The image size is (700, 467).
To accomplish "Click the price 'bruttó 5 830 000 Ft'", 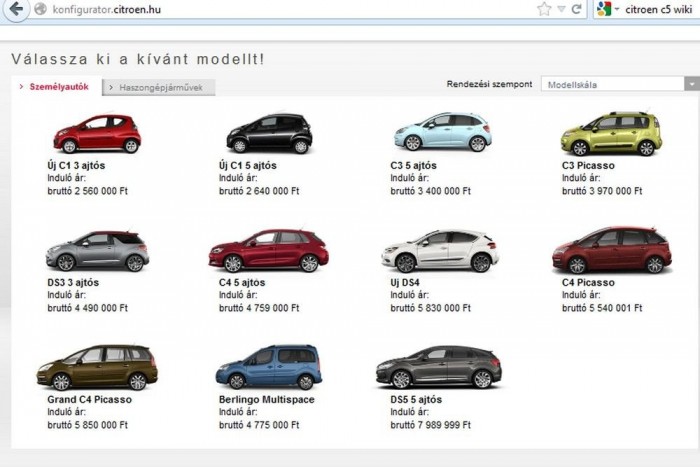I will point(430,308).
